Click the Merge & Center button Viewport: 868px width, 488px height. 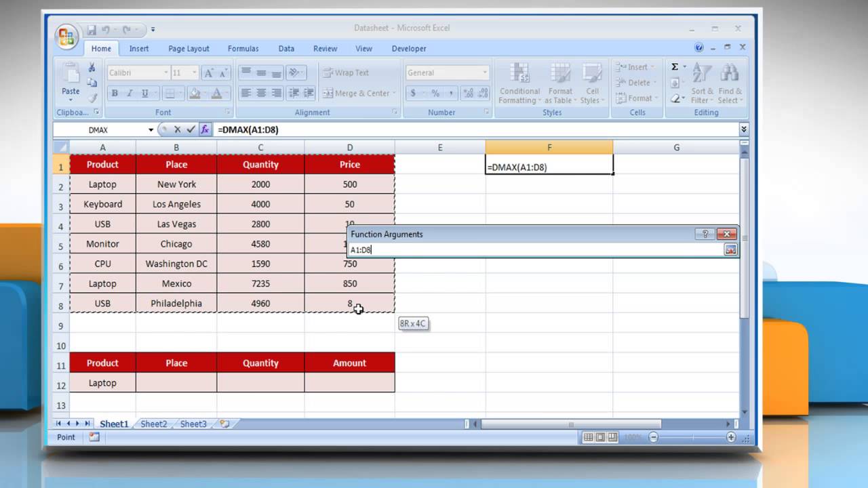tap(359, 94)
